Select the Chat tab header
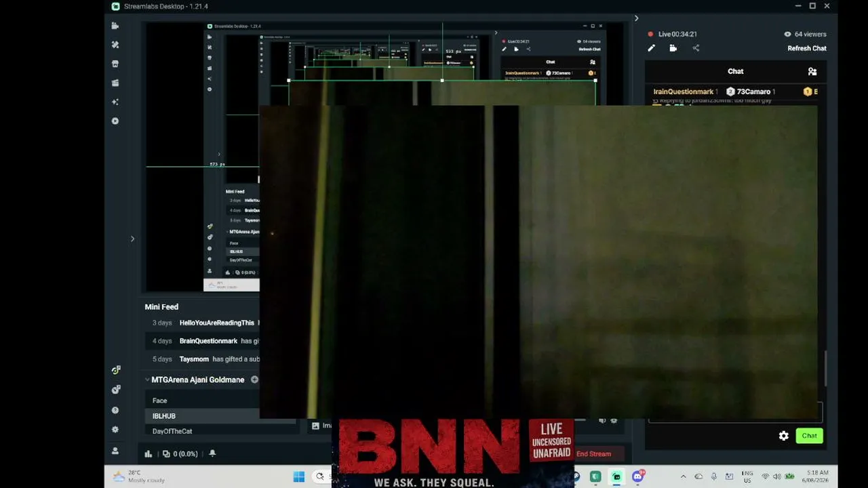This screenshot has width=868, height=488. click(735, 71)
